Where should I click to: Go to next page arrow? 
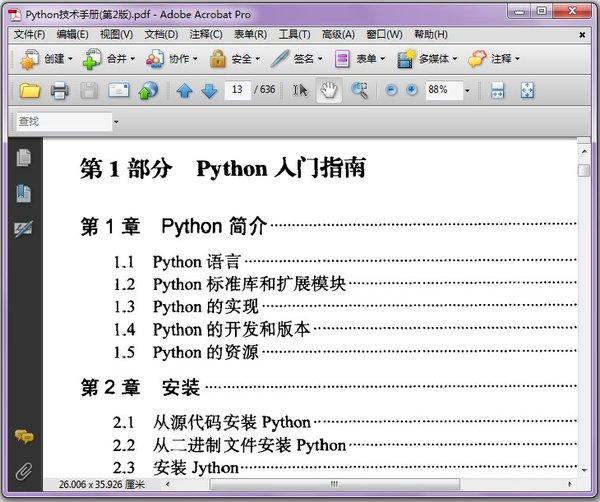click(x=209, y=91)
